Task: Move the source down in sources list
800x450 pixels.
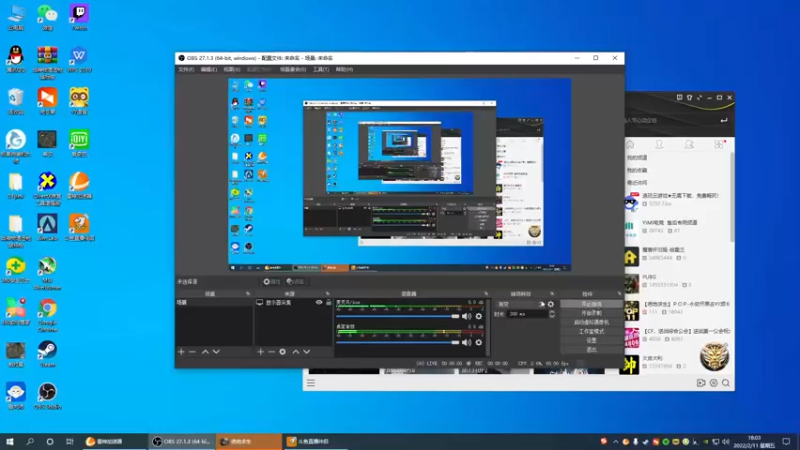Action: click(307, 352)
